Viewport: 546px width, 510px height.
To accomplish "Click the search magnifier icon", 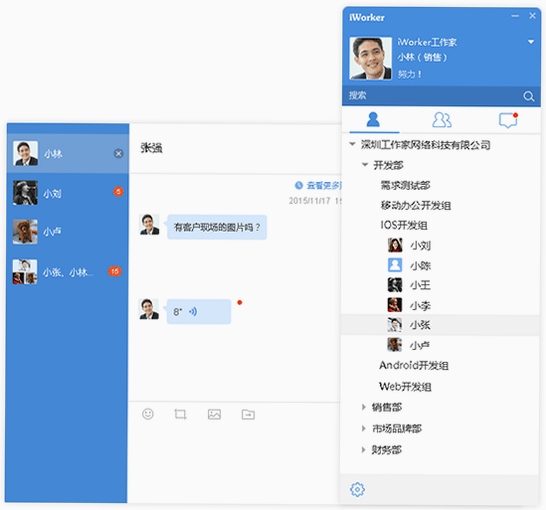I will click(529, 96).
